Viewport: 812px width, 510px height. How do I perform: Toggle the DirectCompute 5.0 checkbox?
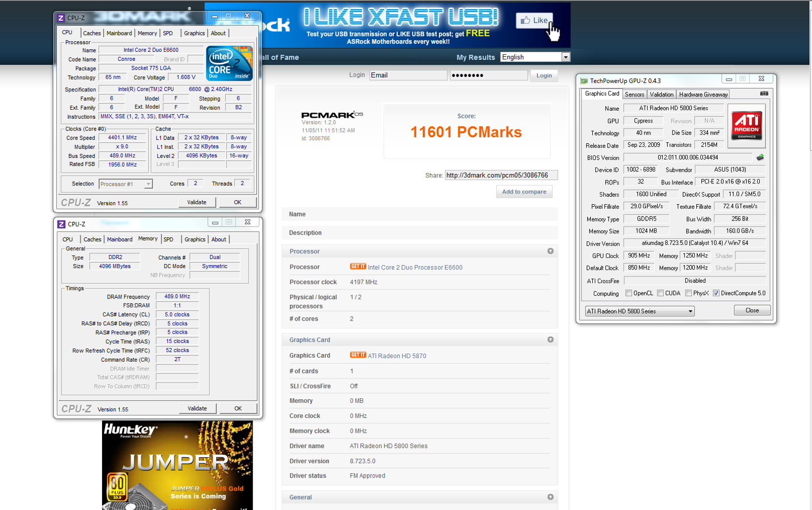pyautogui.click(x=716, y=293)
